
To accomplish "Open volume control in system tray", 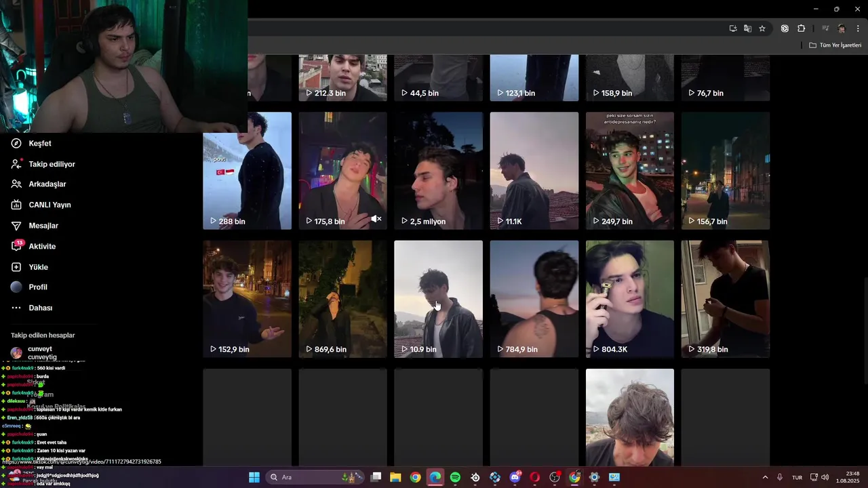I will pyautogui.click(x=825, y=477).
